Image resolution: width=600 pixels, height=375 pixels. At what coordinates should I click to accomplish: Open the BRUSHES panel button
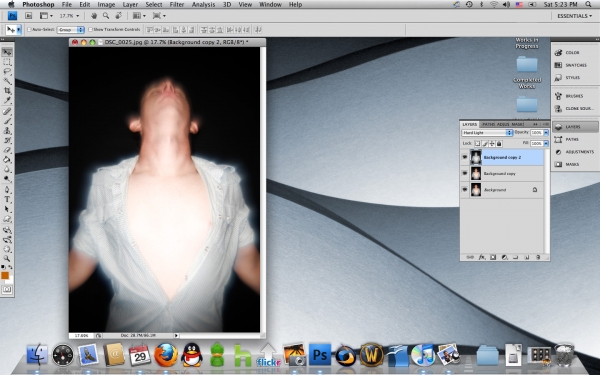(x=575, y=96)
